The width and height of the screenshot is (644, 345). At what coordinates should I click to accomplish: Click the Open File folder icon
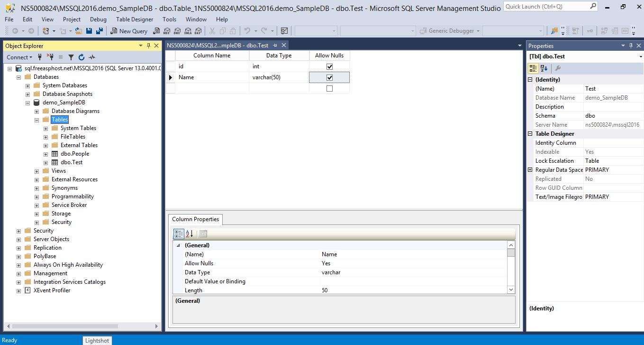tap(79, 31)
